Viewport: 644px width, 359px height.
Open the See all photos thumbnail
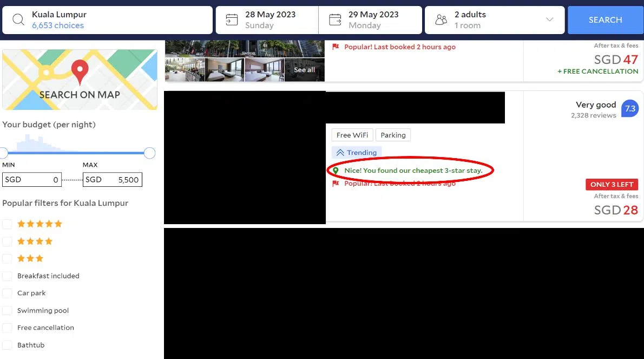coord(304,70)
